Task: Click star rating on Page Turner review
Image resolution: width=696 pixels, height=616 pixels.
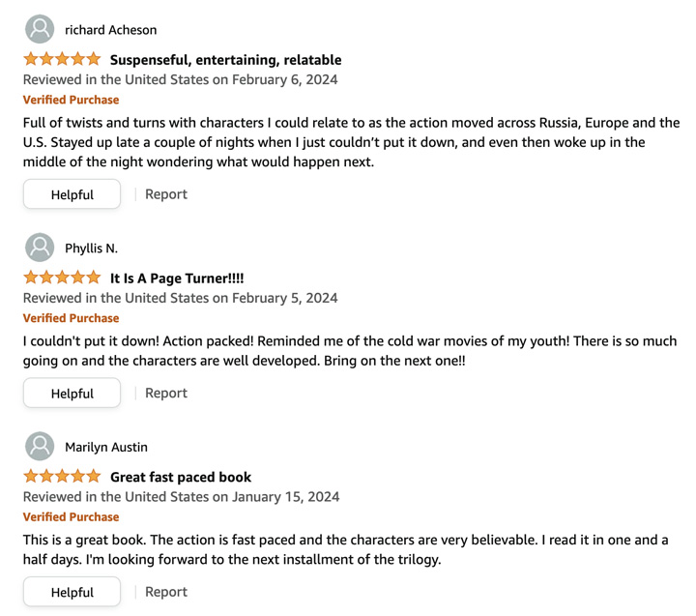Action: pos(62,278)
